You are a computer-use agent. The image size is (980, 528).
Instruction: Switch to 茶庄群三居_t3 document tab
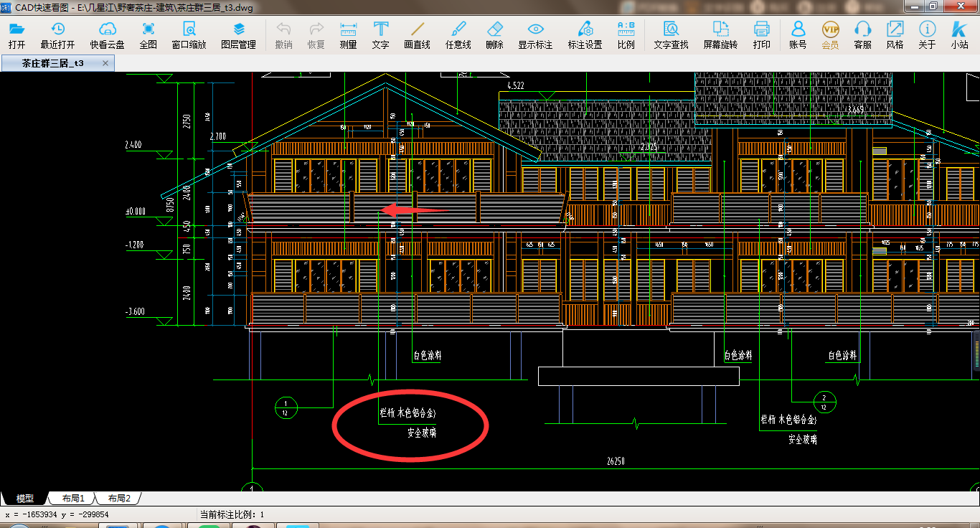pos(52,63)
